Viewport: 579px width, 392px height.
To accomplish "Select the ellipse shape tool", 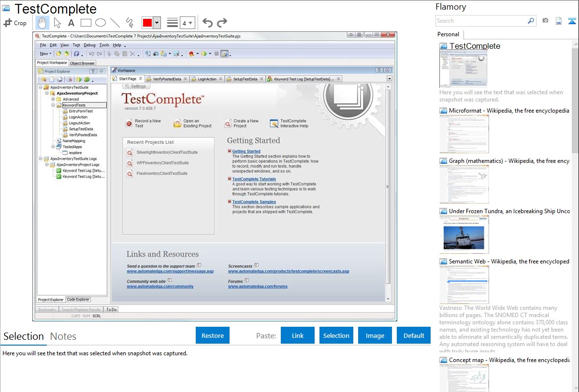I will (x=101, y=23).
